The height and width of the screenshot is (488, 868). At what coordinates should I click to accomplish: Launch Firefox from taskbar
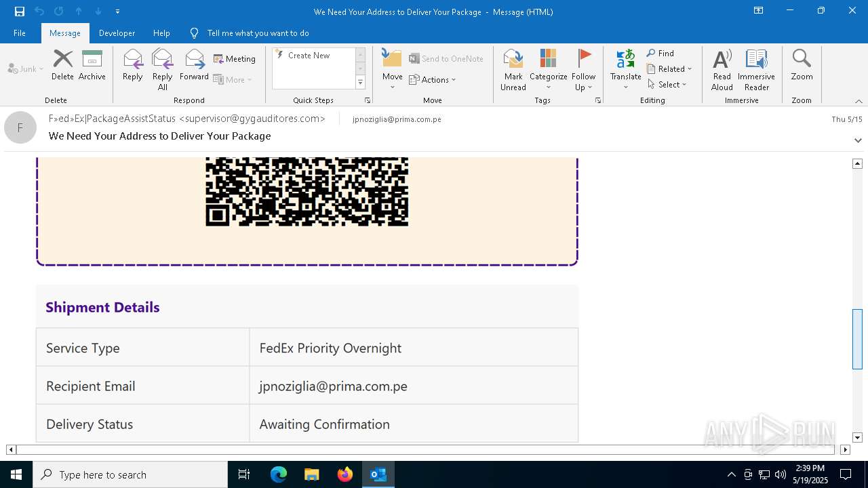tap(345, 474)
